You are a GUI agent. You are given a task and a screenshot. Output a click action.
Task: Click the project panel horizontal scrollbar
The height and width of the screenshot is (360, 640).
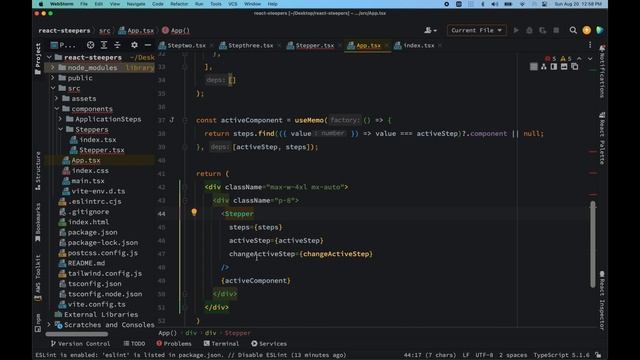(77, 334)
